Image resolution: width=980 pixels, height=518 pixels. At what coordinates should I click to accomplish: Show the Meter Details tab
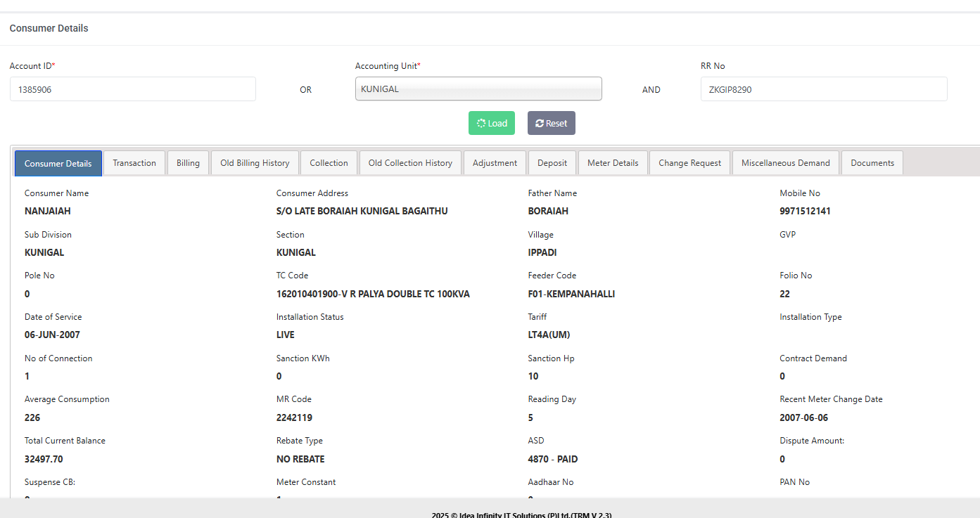point(613,163)
